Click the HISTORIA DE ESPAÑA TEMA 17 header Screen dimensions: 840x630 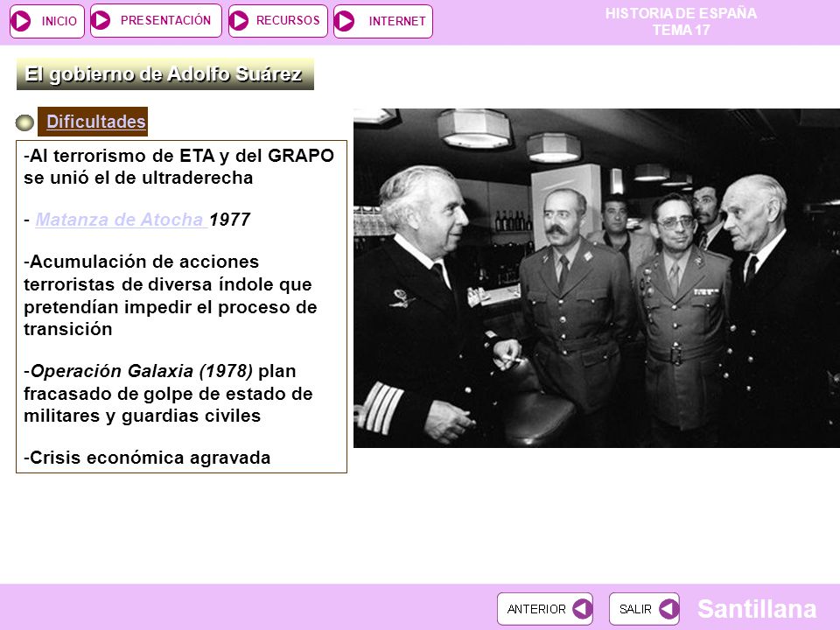click(x=681, y=21)
